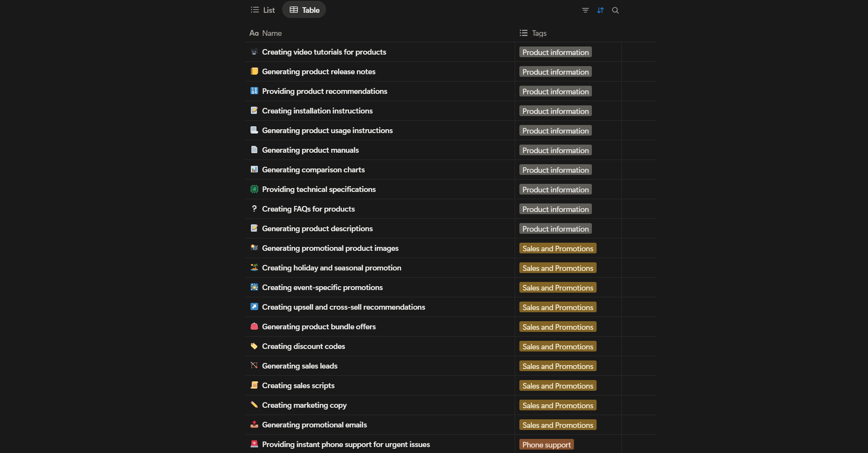Click empty cell right of Generating product manuals tag

click(638, 150)
